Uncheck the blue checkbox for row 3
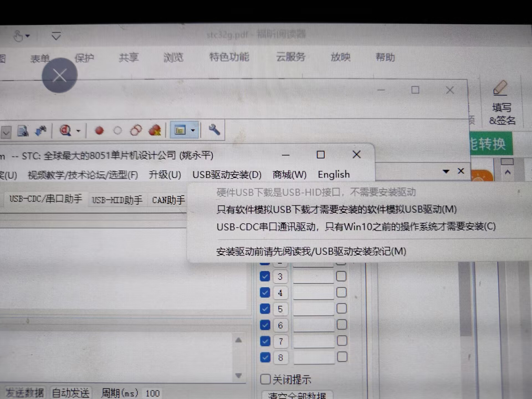Viewport: 532px width, 399px height. 265,276
